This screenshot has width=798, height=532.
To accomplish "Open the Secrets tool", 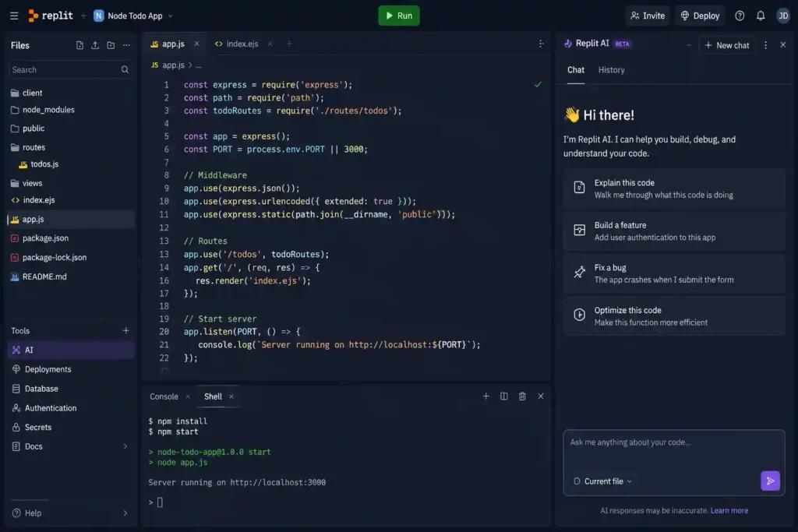I will [71, 427].
